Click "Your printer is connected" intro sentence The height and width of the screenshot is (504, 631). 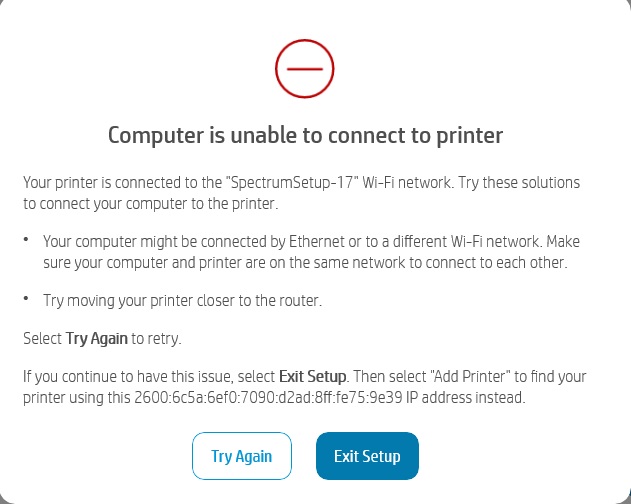120,185
